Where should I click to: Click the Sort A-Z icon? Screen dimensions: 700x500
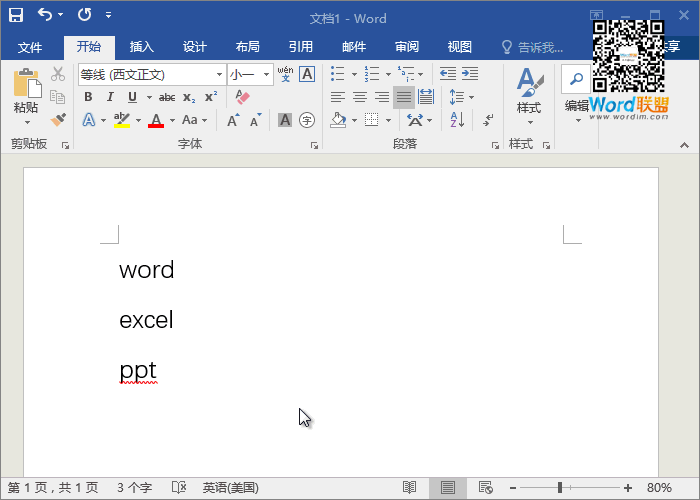click(457, 120)
